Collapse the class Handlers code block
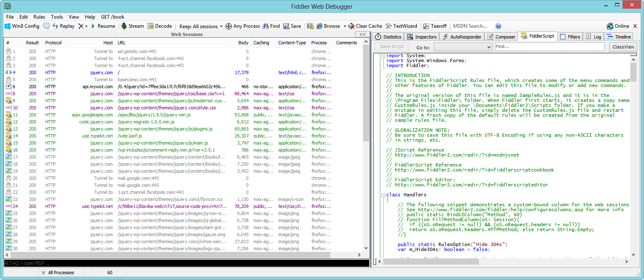 (x=383, y=195)
